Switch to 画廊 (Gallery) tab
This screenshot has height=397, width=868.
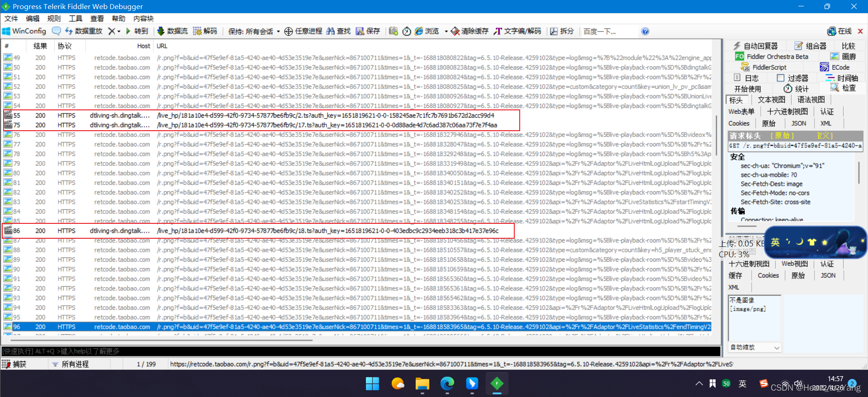(x=844, y=57)
